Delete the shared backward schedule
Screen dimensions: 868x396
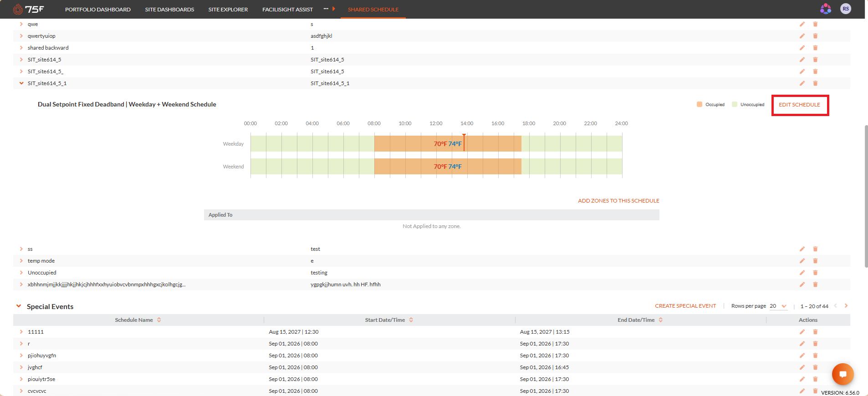(815, 48)
